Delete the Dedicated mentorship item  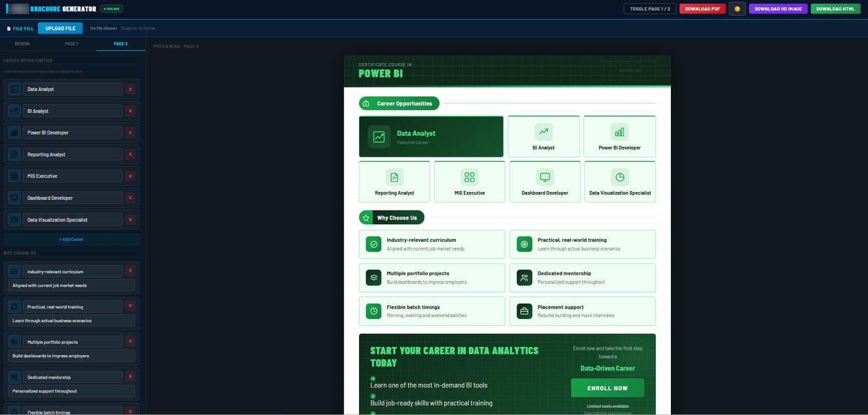point(130,376)
